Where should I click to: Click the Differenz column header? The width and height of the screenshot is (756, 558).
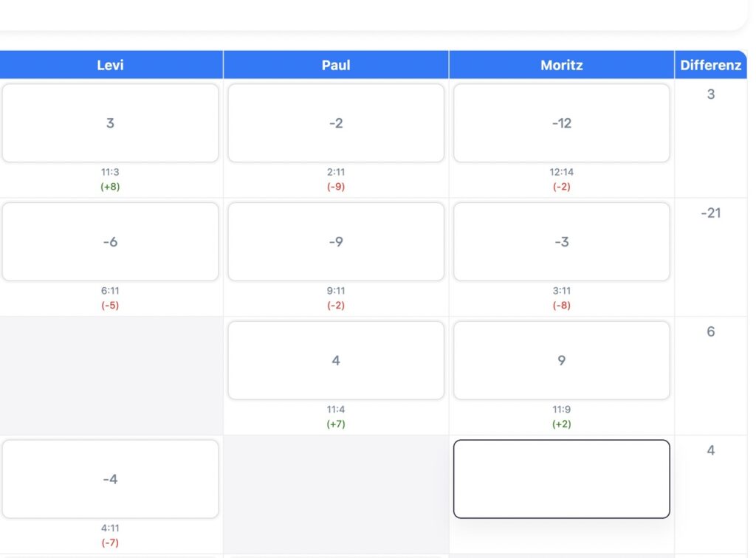[x=710, y=65]
